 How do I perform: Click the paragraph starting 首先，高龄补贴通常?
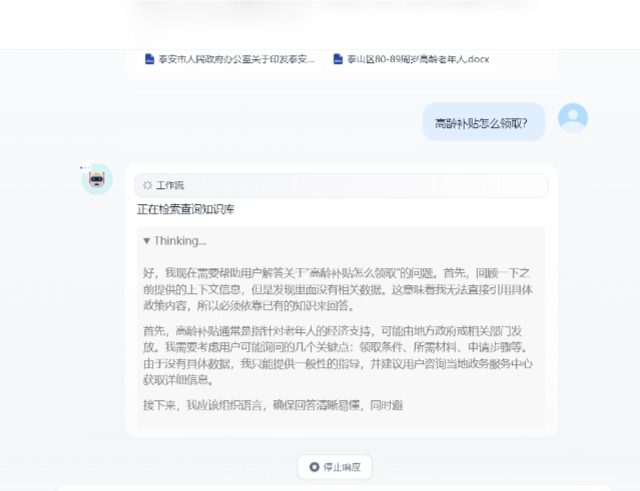tap(338, 355)
